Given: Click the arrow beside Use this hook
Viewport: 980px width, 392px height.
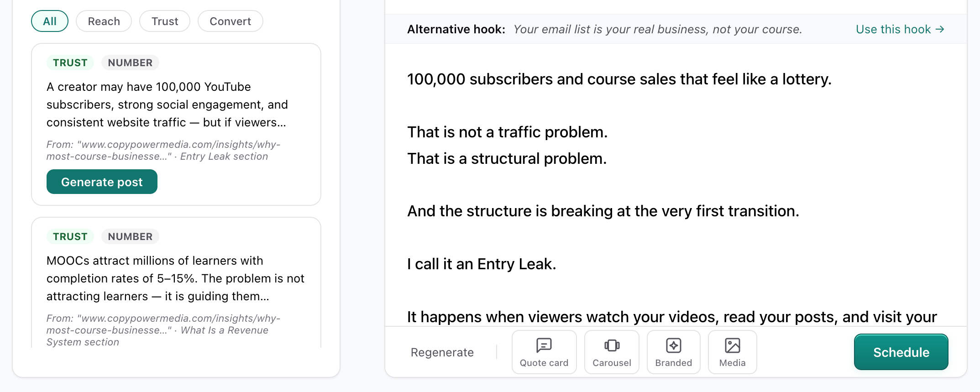Looking at the screenshot, I should pos(940,29).
